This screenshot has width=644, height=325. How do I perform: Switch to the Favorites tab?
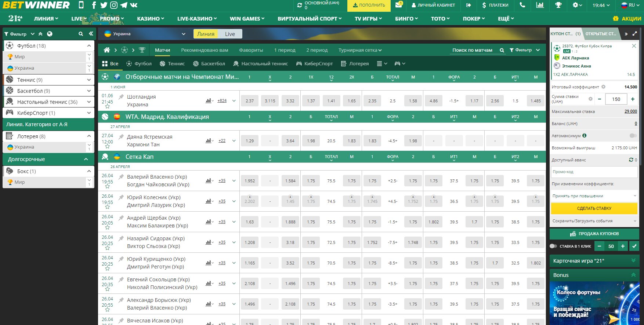tap(251, 50)
